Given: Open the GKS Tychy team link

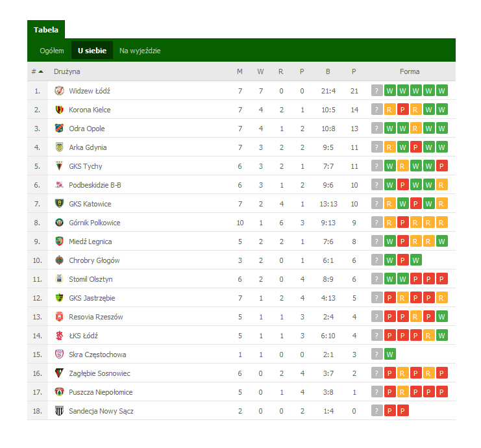Looking at the screenshot, I should tap(86, 166).
